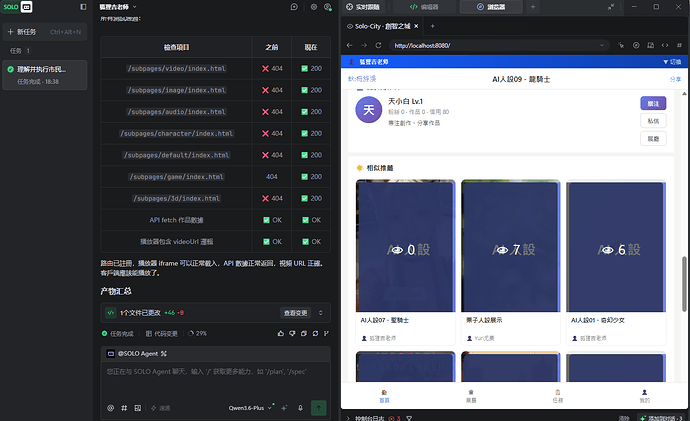The height and width of the screenshot is (421, 690).
Task: Send message with green arrow button
Action: 319,408
